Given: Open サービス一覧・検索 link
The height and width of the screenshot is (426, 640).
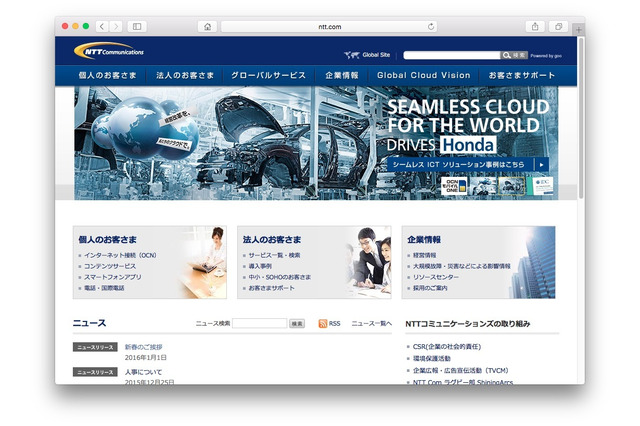Looking at the screenshot, I should (x=274, y=255).
